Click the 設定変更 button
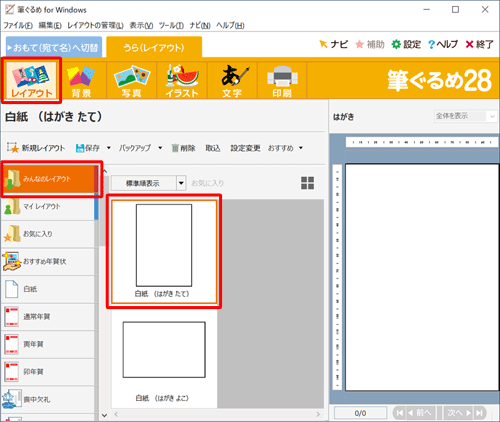The height and width of the screenshot is (422, 500). (x=245, y=148)
